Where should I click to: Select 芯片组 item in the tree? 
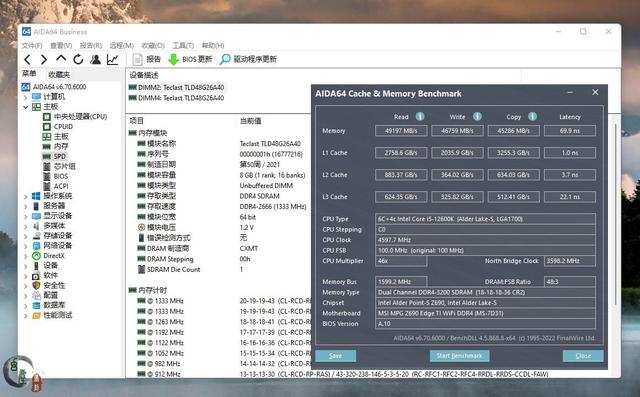coord(64,166)
